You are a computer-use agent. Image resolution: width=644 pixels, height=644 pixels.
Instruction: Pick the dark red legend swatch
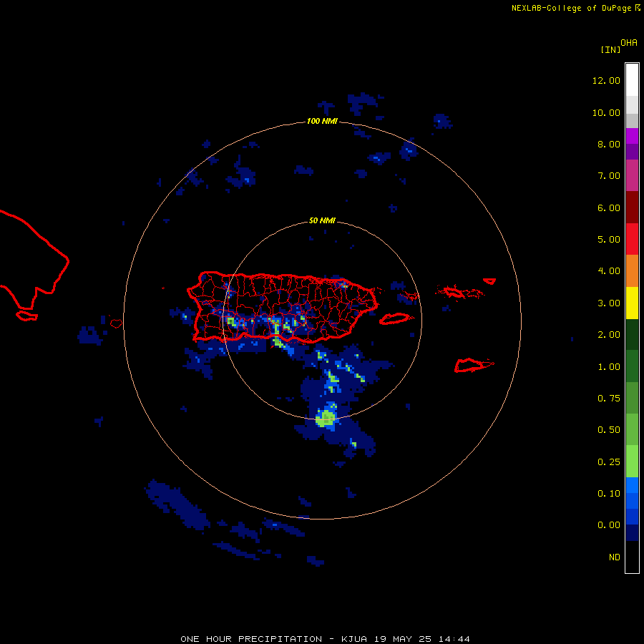[632, 208]
